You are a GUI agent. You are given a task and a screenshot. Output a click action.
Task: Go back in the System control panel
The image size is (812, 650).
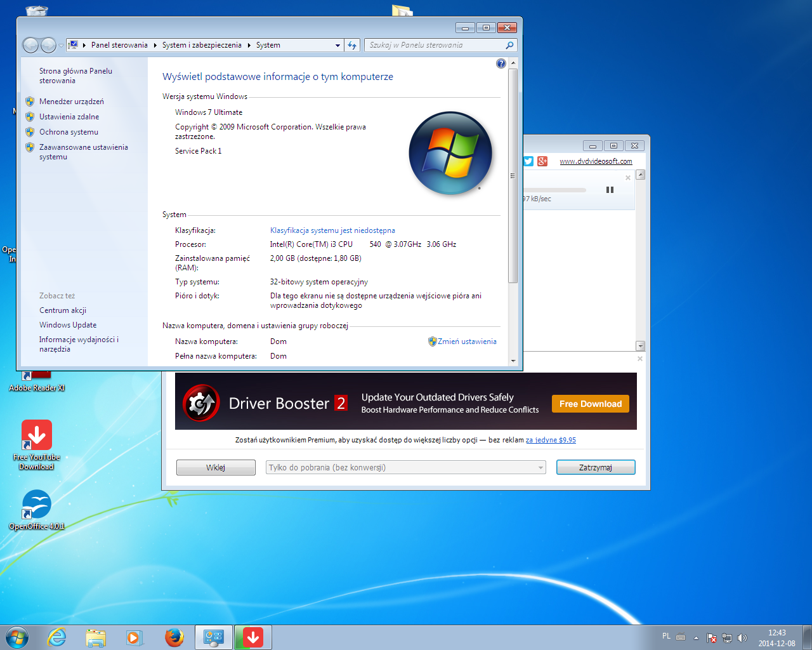[30, 45]
